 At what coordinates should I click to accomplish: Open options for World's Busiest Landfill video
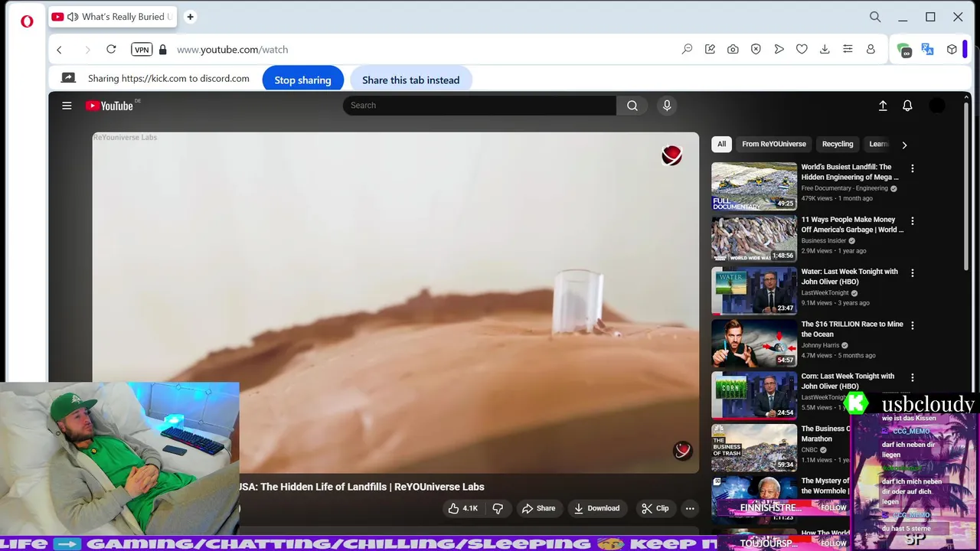click(912, 168)
